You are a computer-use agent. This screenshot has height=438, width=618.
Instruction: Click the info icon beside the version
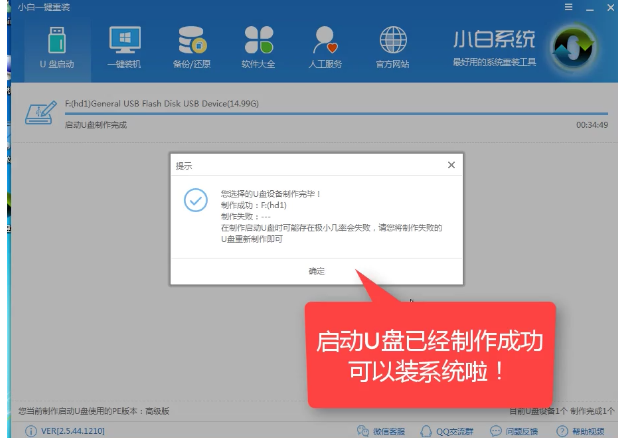pyautogui.click(x=31, y=431)
